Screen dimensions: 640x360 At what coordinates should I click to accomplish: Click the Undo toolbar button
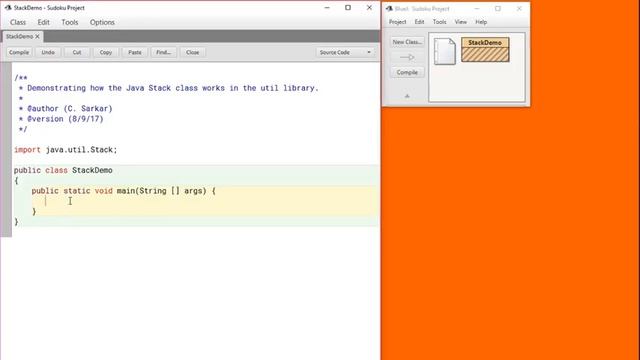click(x=48, y=52)
